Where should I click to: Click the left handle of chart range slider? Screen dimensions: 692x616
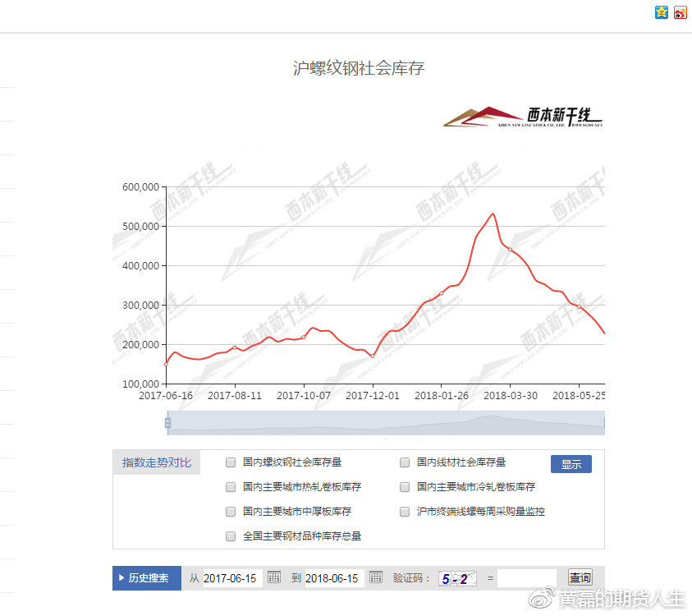pyautogui.click(x=167, y=423)
